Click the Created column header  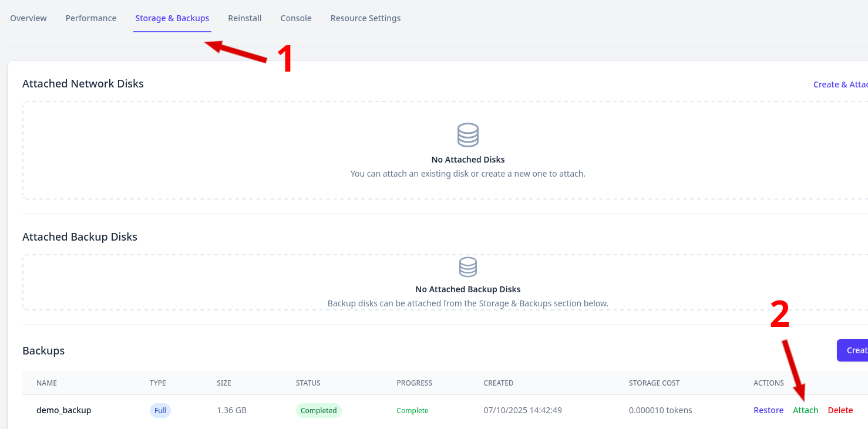pyautogui.click(x=498, y=383)
